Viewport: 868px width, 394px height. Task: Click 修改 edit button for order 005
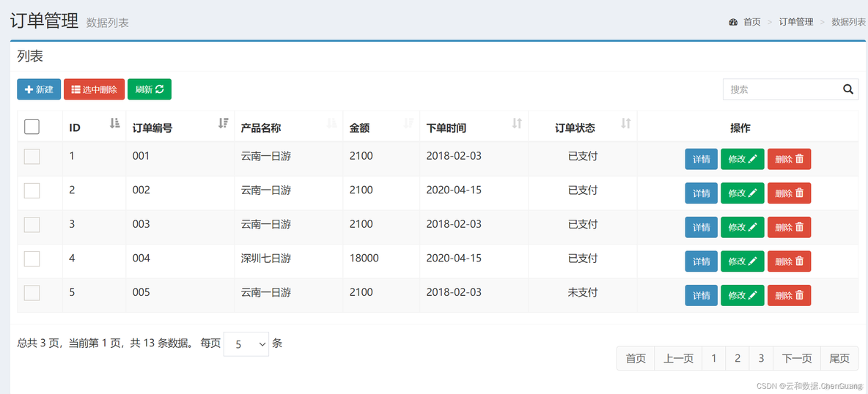743,296
